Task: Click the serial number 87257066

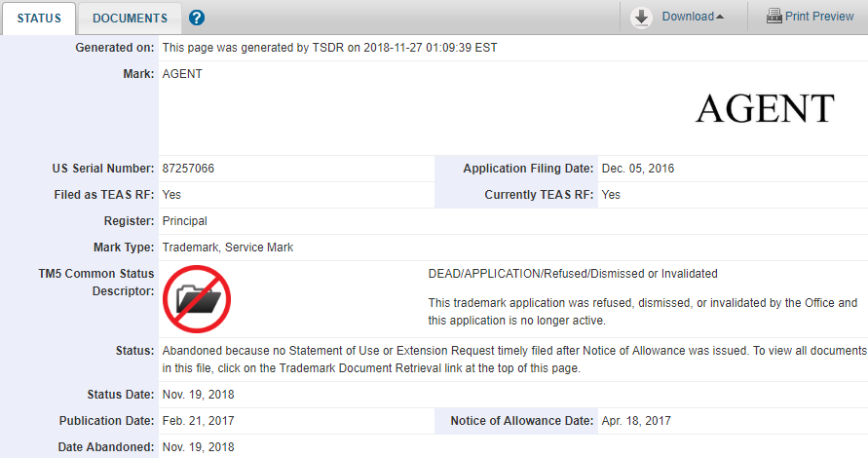Action: 188,169
